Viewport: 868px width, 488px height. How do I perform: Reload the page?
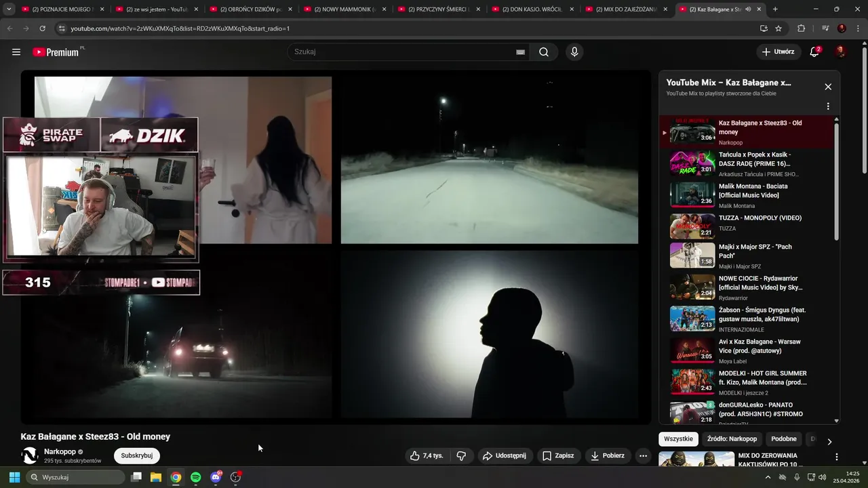[42, 28]
